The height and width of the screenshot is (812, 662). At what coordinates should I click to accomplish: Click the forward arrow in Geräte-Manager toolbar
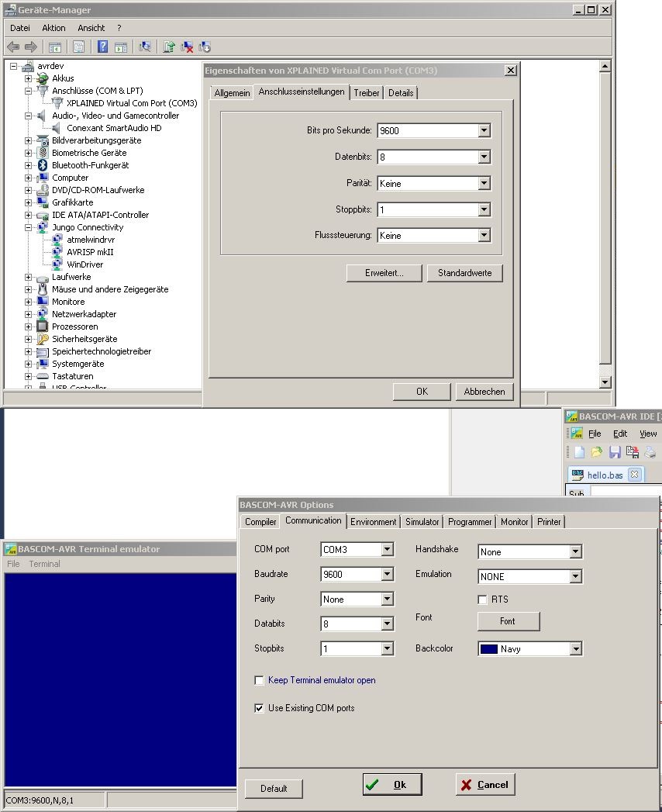click(30, 47)
